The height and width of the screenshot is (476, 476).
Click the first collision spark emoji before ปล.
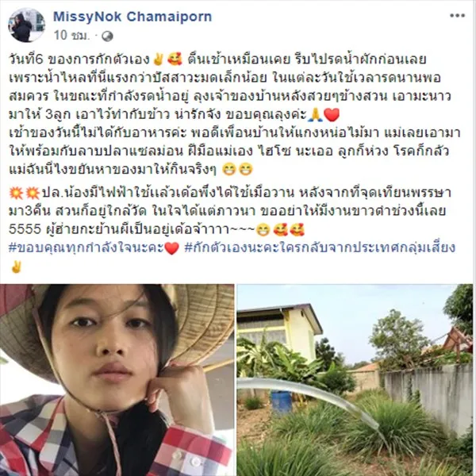16,193
